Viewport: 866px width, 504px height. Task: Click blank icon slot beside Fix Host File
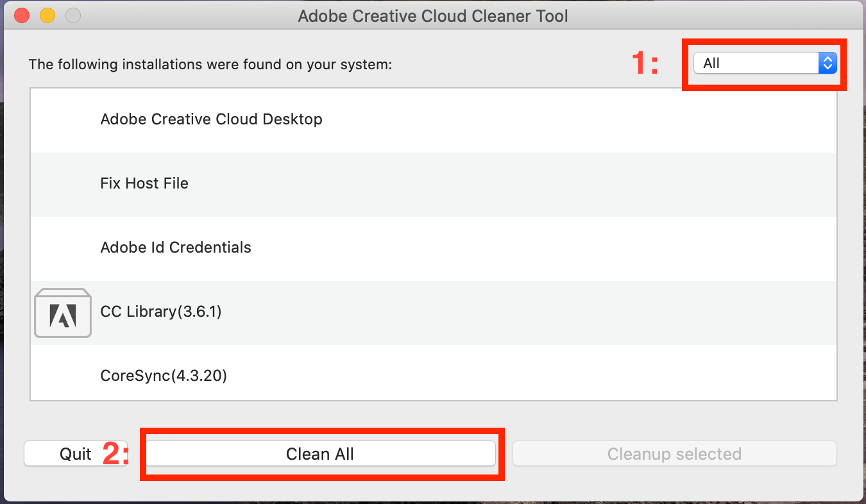[63, 183]
